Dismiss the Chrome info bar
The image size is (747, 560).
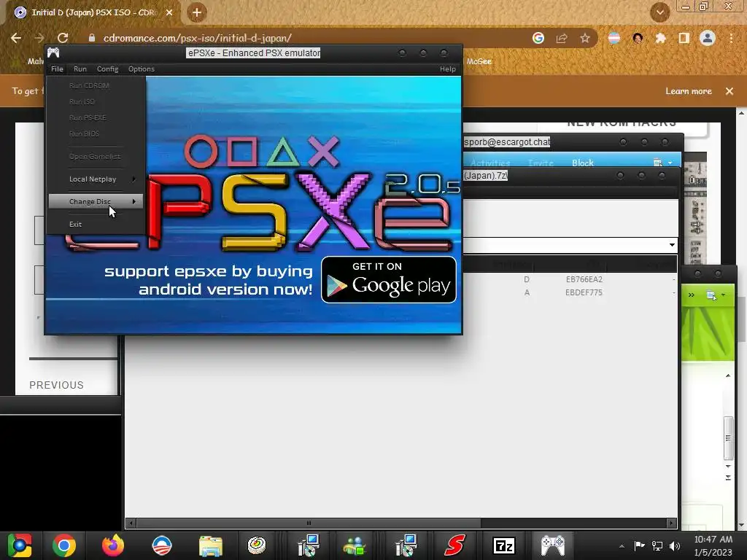729,91
